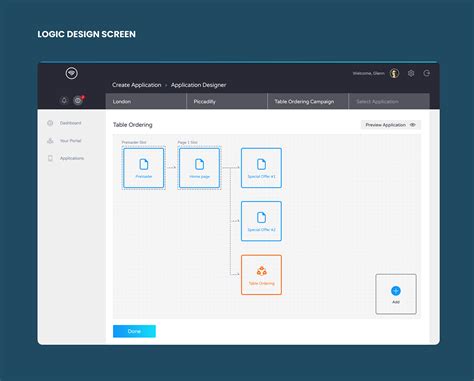Select the Special Offer #2 node
The height and width of the screenshot is (381, 474).
point(261,221)
